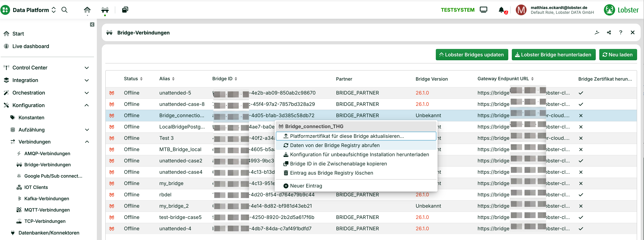Click the Partner column header
The image size is (644, 240).
click(x=344, y=79)
